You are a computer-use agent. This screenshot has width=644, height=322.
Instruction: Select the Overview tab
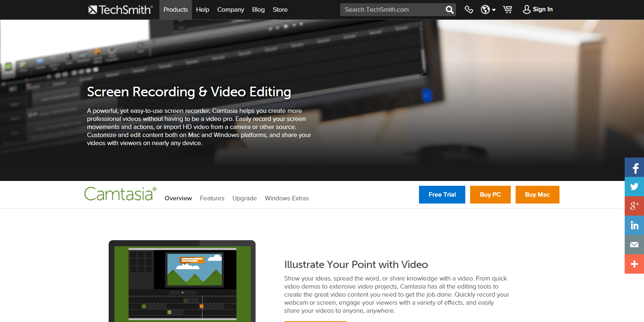point(178,198)
